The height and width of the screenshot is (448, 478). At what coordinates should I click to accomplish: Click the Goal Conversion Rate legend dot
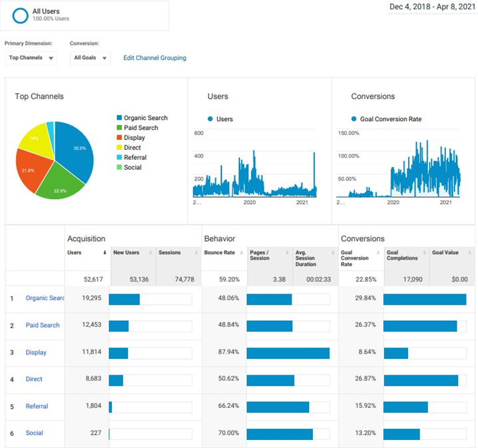pos(354,119)
